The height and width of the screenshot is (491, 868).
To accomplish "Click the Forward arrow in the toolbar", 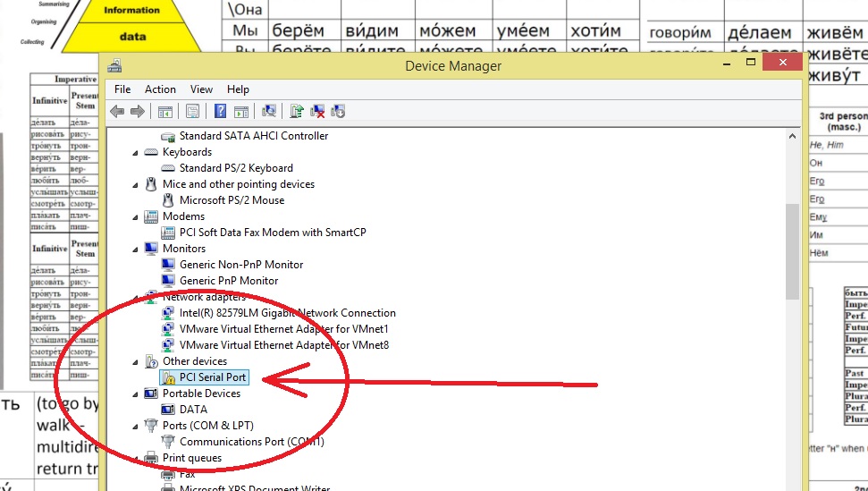I will (x=137, y=112).
